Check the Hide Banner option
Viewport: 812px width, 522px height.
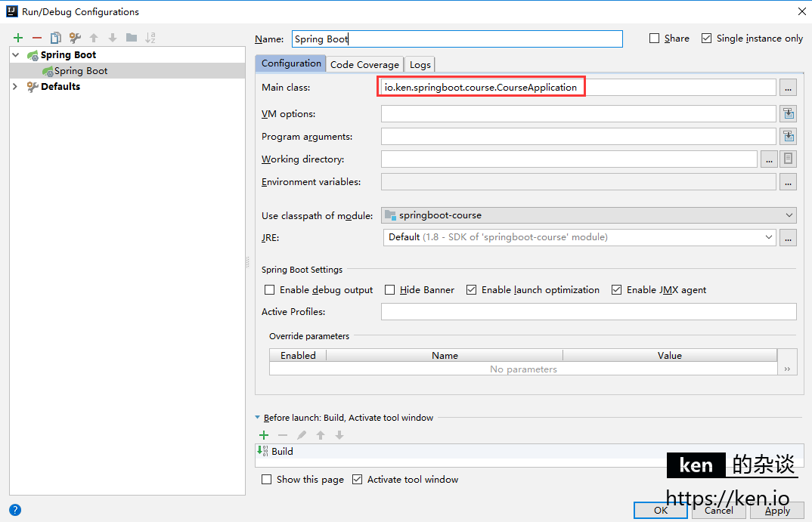coord(389,290)
